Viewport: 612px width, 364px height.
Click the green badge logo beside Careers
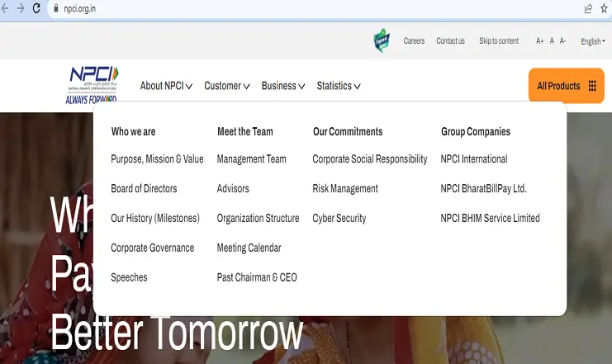pos(382,40)
